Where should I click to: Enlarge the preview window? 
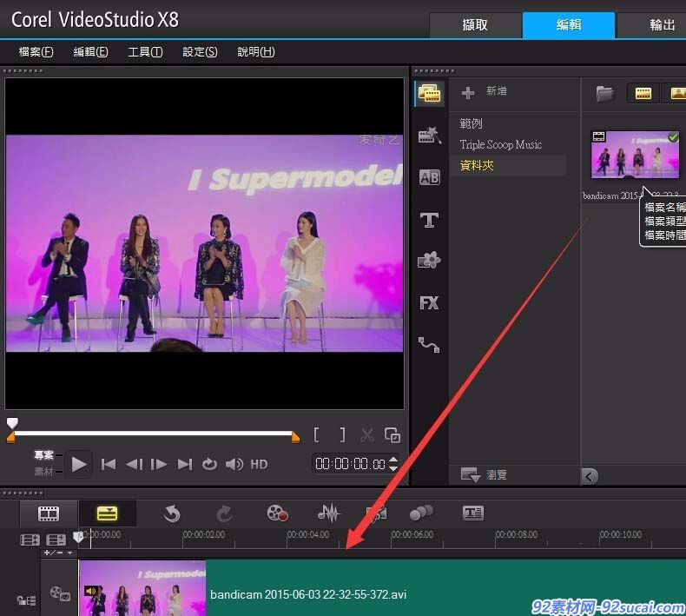(392, 434)
